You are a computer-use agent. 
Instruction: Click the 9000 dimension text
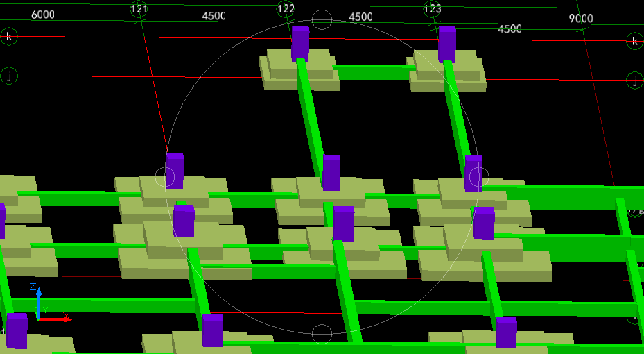click(x=581, y=19)
